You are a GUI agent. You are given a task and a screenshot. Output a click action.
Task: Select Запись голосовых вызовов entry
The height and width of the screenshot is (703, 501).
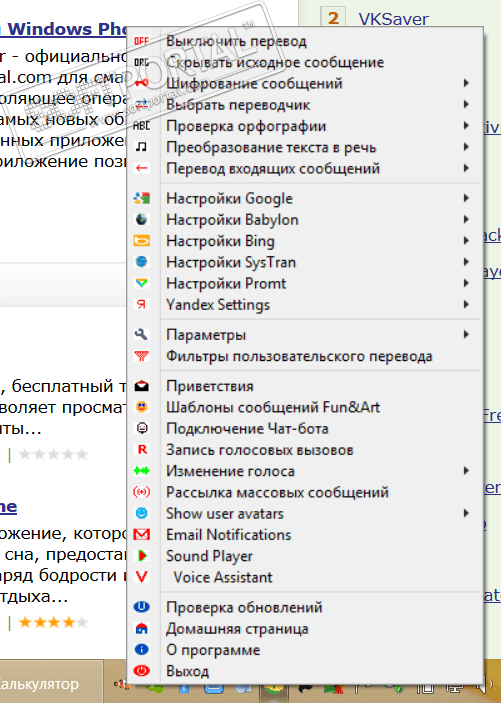tap(304, 450)
